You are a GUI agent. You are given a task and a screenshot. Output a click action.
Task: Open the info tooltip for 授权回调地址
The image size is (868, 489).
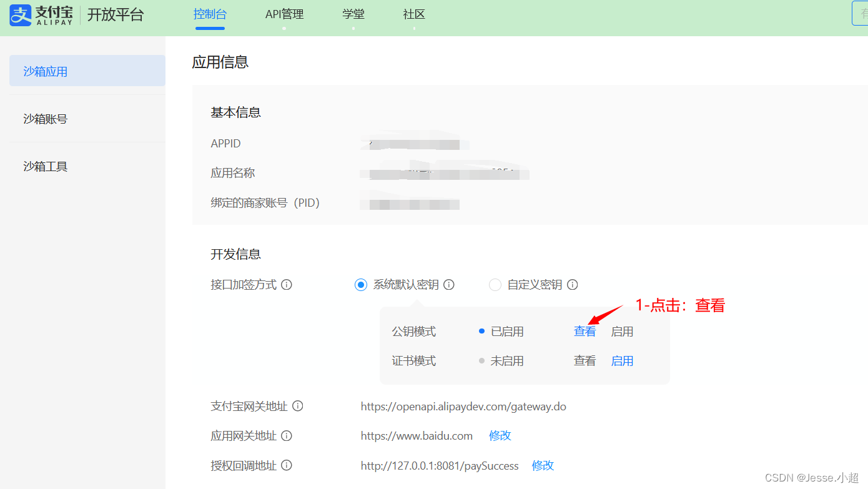coord(287,465)
